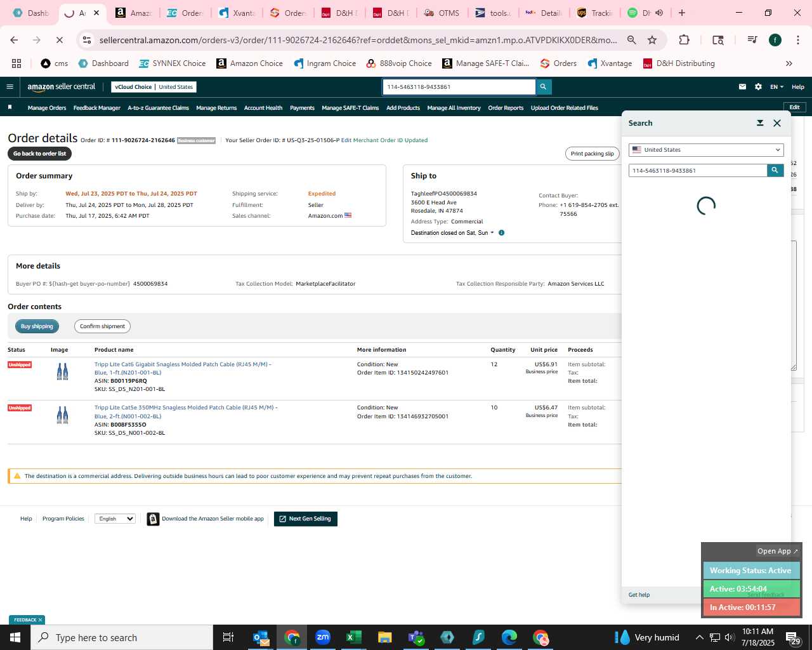Image resolution: width=812 pixels, height=650 pixels.
Task: Open Account Health menu item
Action: [x=263, y=108]
